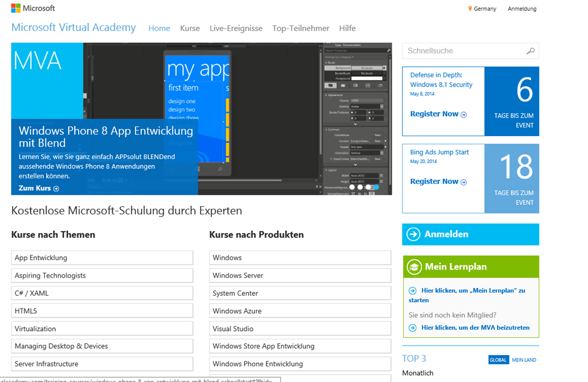Open the Windows product courses
588x382 pixels.
tap(300, 258)
